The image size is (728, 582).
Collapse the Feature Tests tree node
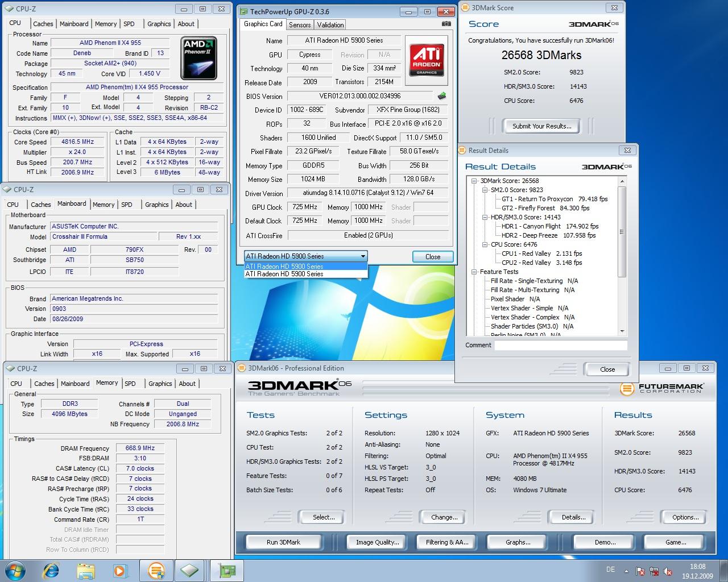point(474,272)
